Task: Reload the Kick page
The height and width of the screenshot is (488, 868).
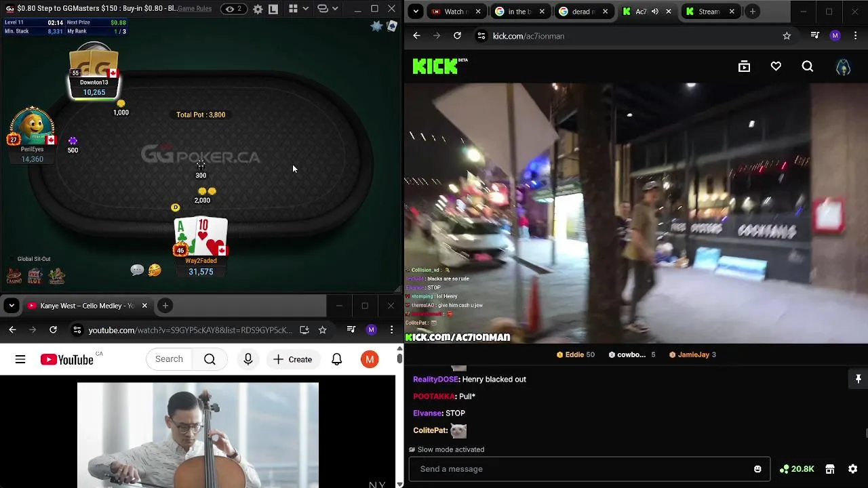Action: [x=457, y=36]
